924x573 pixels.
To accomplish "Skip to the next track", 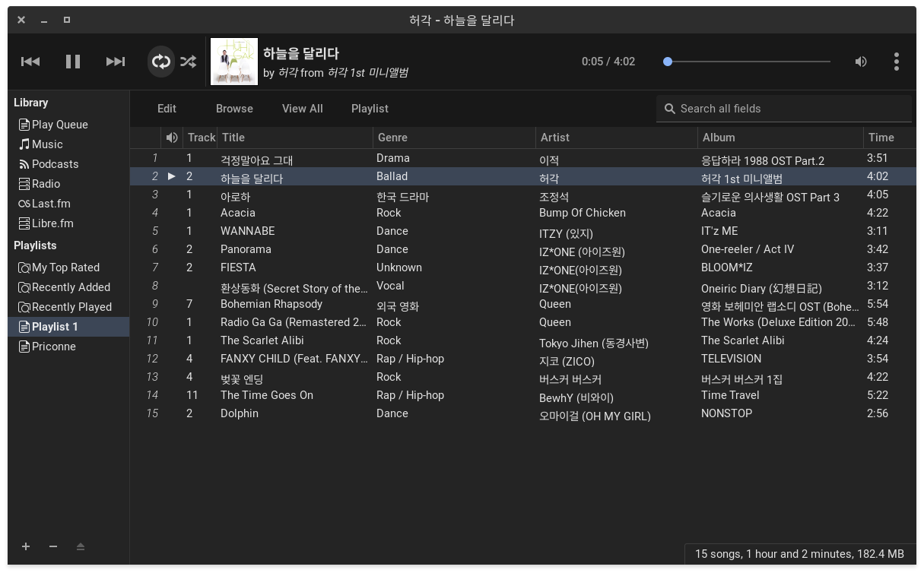I will pyautogui.click(x=116, y=62).
